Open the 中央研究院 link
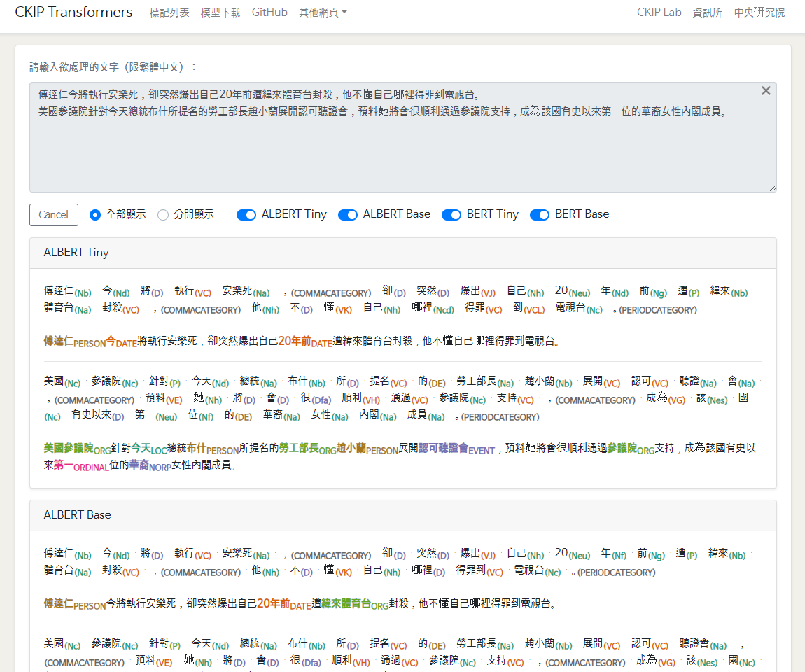Screen dimensions: 805x672 [x=759, y=13]
